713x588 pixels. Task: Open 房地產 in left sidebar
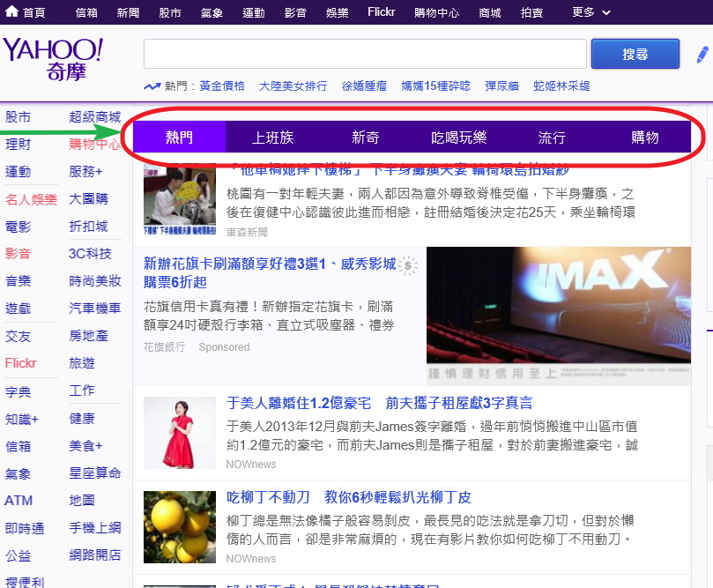[88, 336]
